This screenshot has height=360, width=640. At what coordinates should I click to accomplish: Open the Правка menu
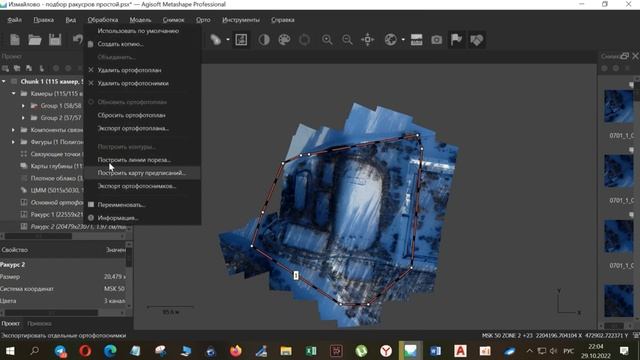44,20
